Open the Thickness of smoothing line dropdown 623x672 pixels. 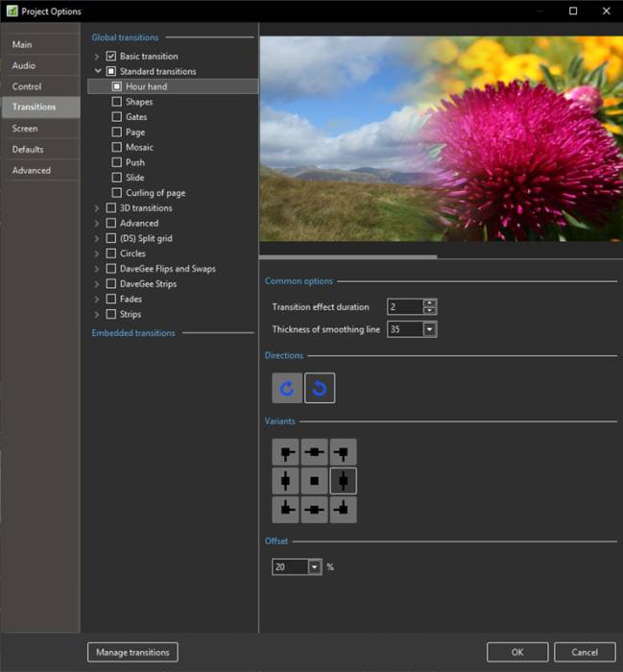point(430,329)
